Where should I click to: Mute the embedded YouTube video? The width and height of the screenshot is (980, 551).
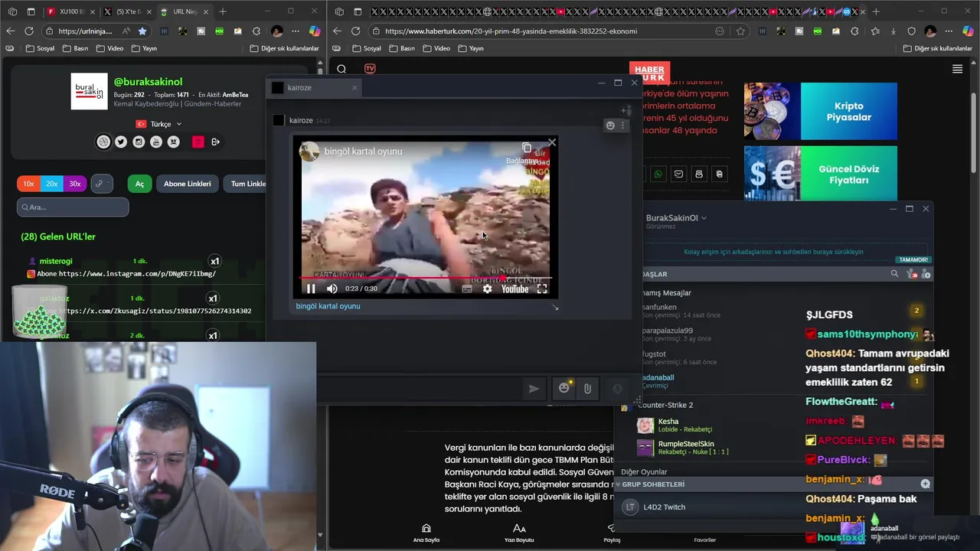pos(332,289)
